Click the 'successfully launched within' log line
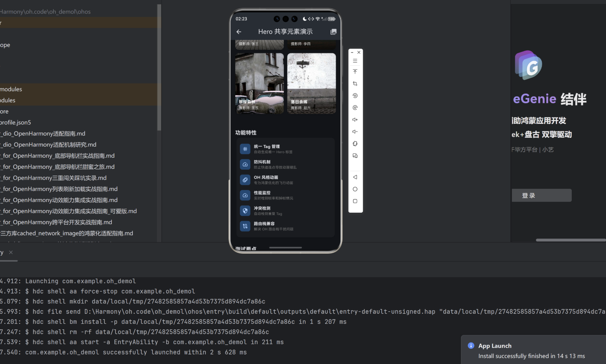This screenshot has height=364, width=606. (123, 352)
